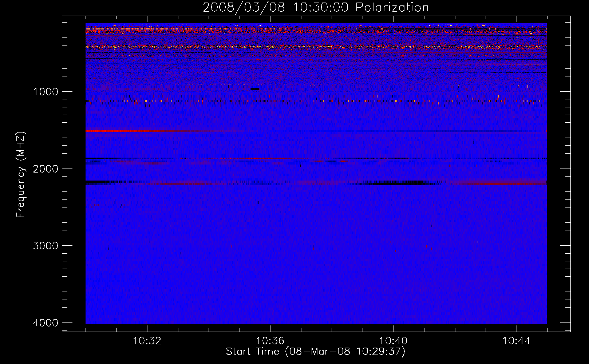The image size is (589, 364).
Task: Click the 10:32 time tick label
Action: tap(147, 341)
